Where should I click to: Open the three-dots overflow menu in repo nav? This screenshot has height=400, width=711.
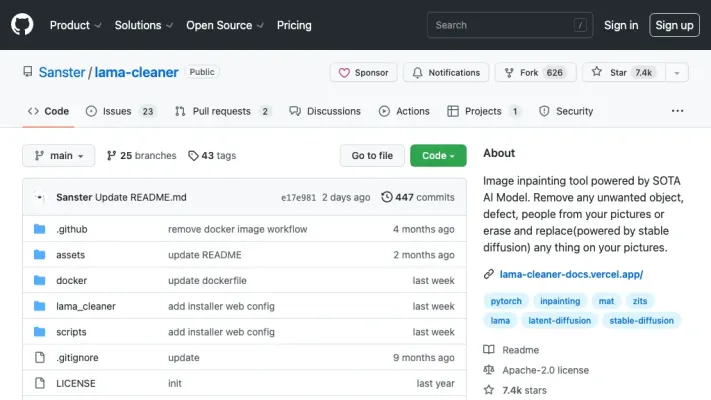click(x=678, y=111)
